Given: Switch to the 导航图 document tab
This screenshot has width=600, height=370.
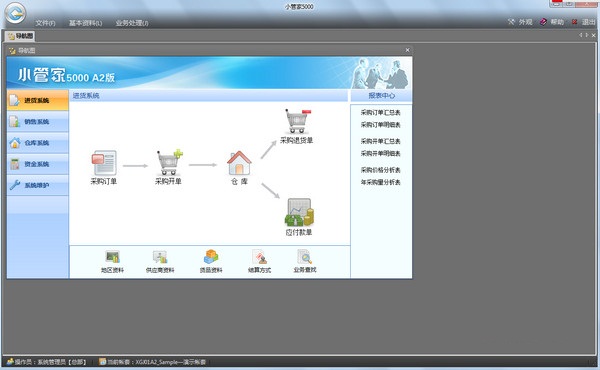Looking at the screenshot, I should coord(20,36).
